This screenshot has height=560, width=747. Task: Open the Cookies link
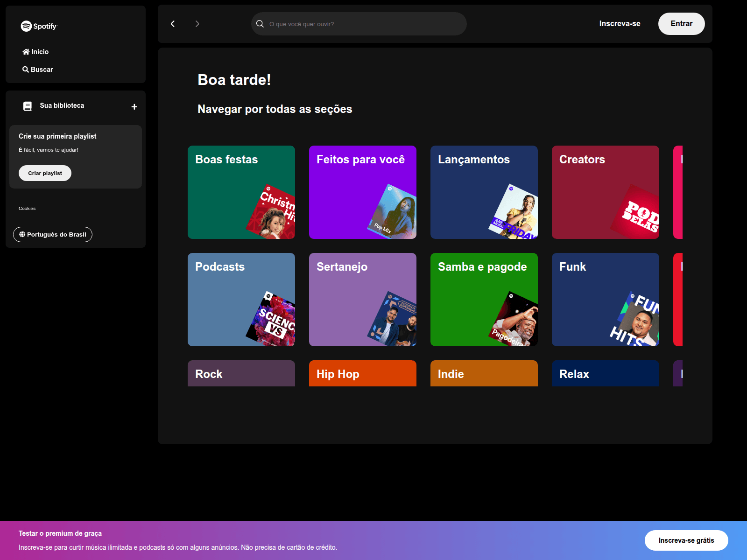27,209
